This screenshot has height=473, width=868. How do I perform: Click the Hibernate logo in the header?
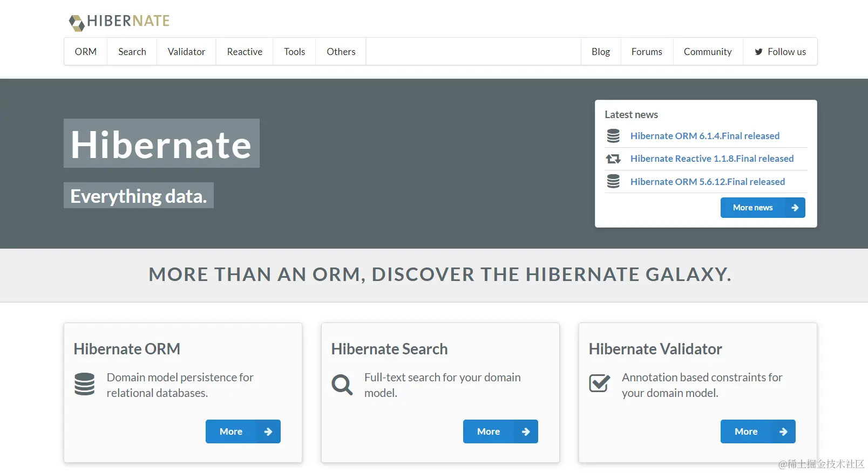click(x=119, y=22)
